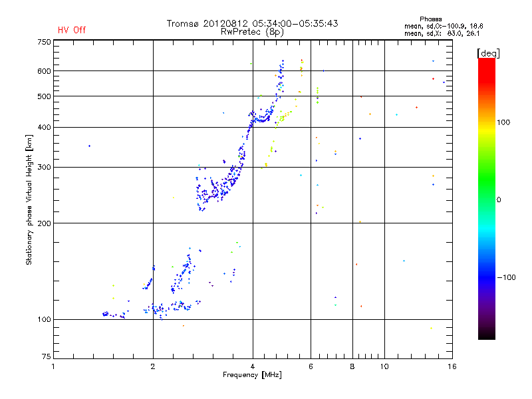Select the 'mean, sd,X: 83.0, 26.1' statistic

pos(442,33)
